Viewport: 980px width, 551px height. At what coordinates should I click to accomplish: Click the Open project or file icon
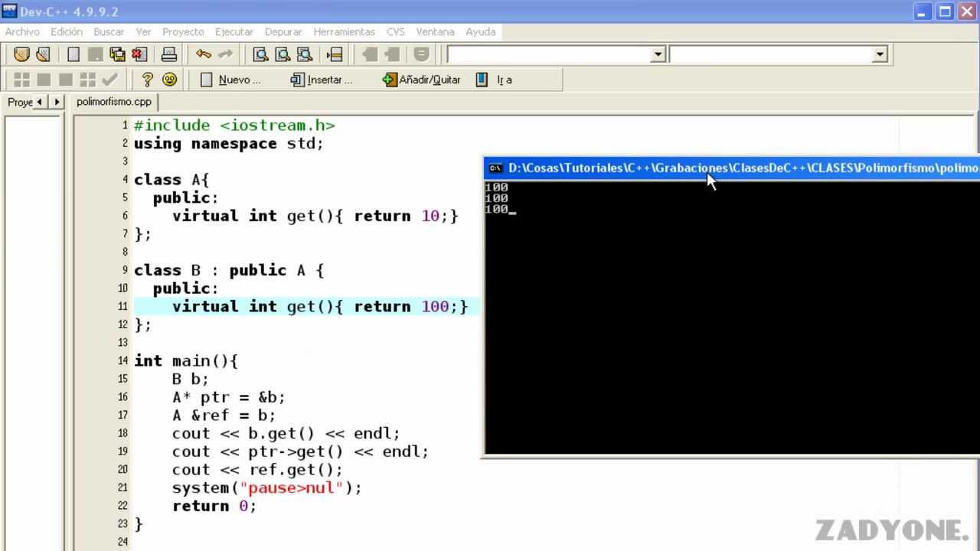[x=43, y=54]
